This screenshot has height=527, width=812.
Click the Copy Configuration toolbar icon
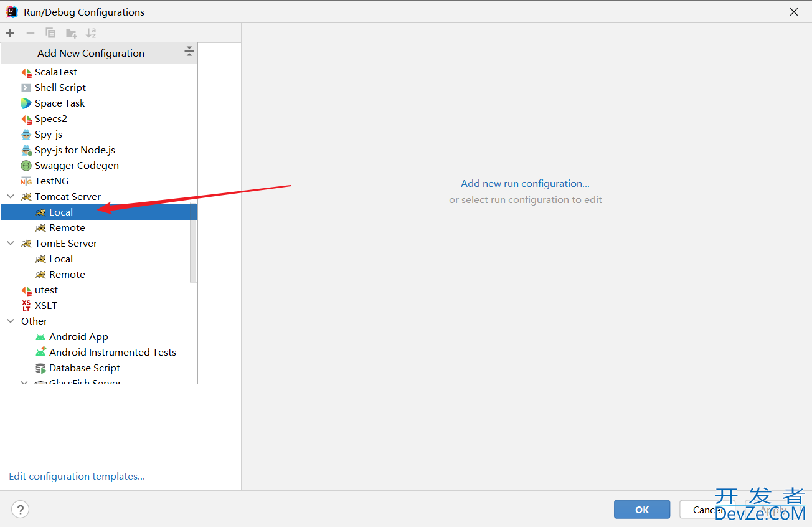pos(50,33)
